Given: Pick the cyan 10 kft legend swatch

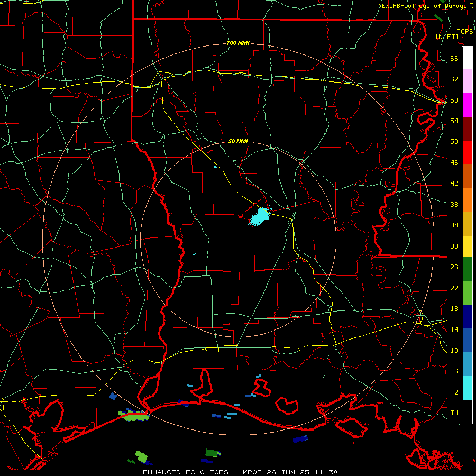Looking at the screenshot, I should tap(467, 388).
